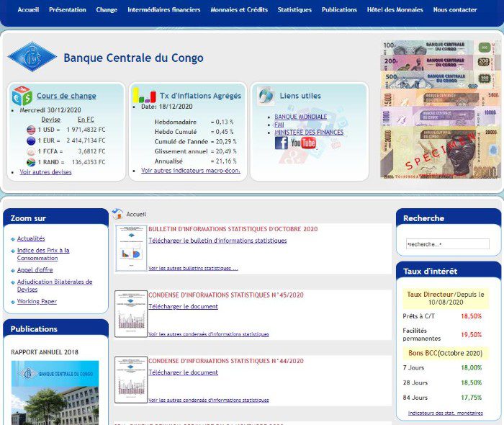This screenshot has width=504, height=425.
Task: Click the Congolese banknotes specimen image
Action: tap(441, 109)
